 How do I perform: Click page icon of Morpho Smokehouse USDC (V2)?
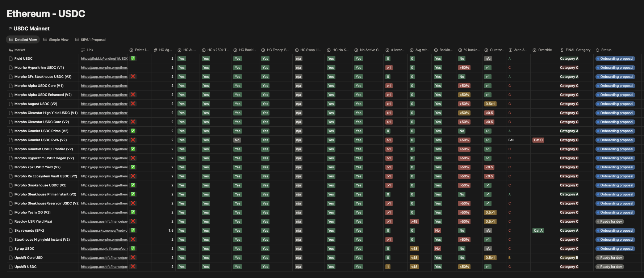[11, 185]
